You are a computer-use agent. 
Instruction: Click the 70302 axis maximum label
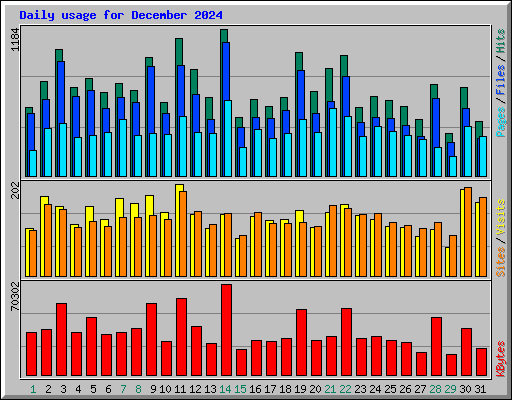click(15, 297)
